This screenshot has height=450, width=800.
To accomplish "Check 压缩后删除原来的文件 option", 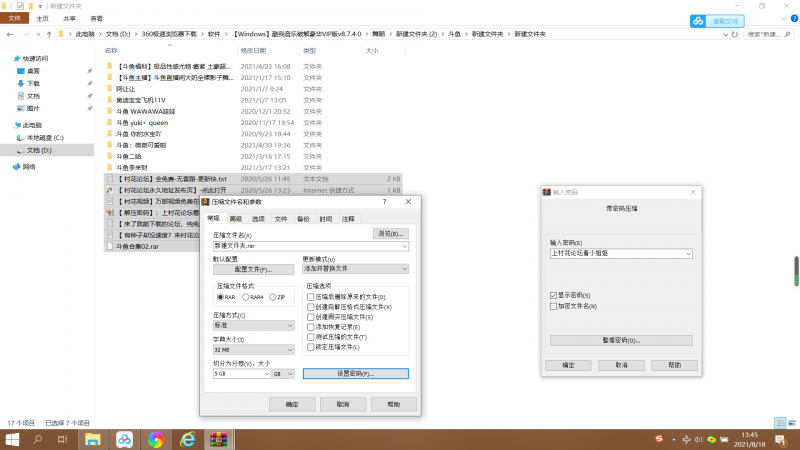I will point(311,297).
